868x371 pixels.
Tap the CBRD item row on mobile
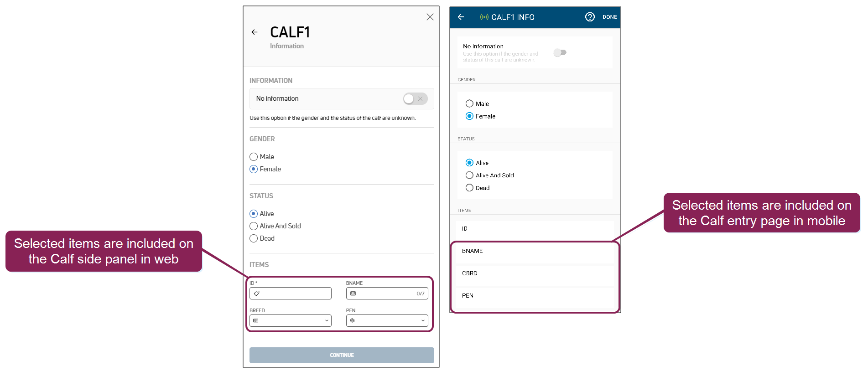(535, 274)
